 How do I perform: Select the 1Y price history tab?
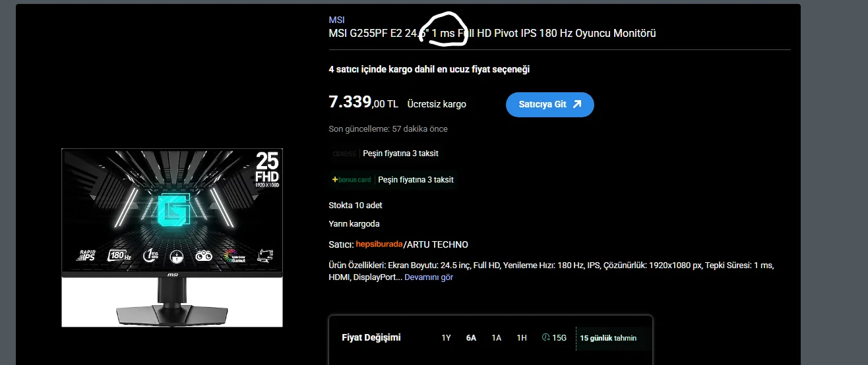point(446,338)
